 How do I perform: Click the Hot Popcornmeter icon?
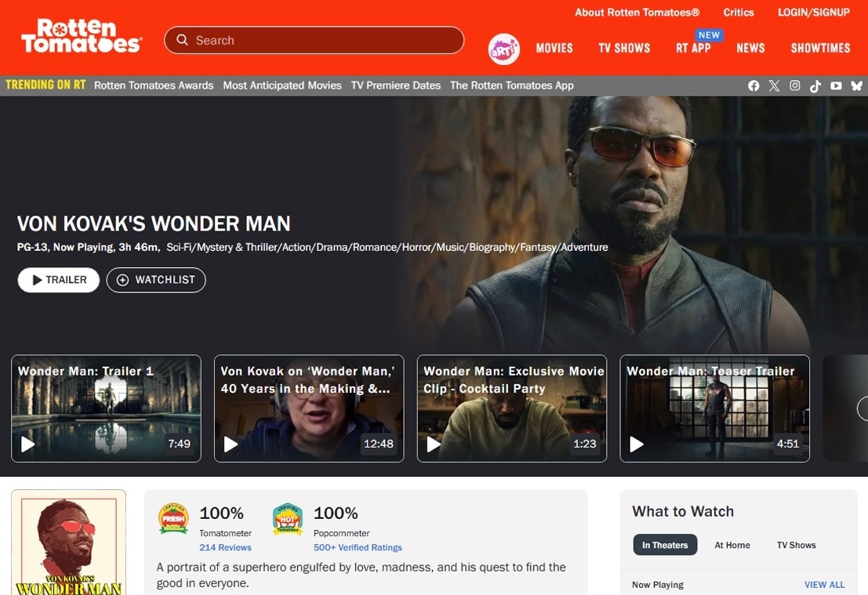point(287,518)
